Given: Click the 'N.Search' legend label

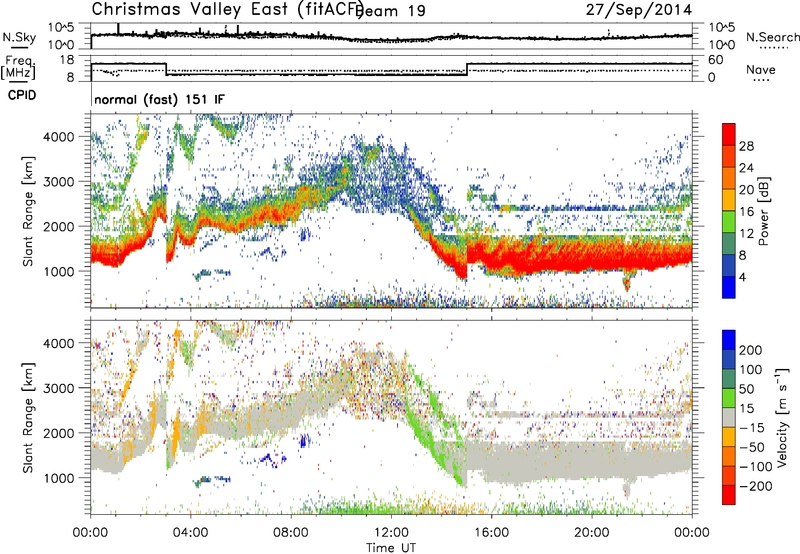Looking at the screenshot, I should (772, 37).
